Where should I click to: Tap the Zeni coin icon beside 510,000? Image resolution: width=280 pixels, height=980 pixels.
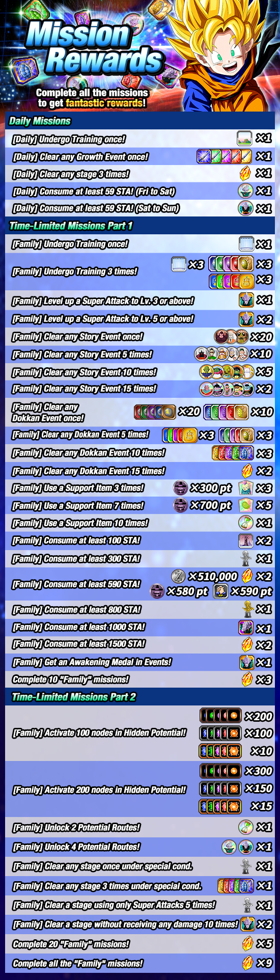pyautogui.click(x=178, y=577)
